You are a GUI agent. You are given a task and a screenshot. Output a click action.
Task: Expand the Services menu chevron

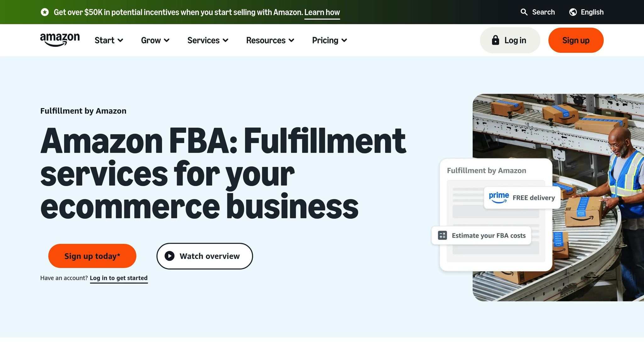click(225, 40)
